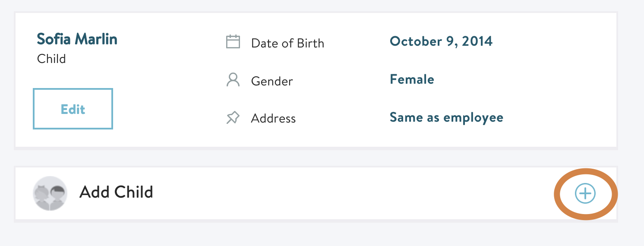This screenshot has height=246, width=644.
Task: Click the Female gender value
Action: click(x=412, y=79)
